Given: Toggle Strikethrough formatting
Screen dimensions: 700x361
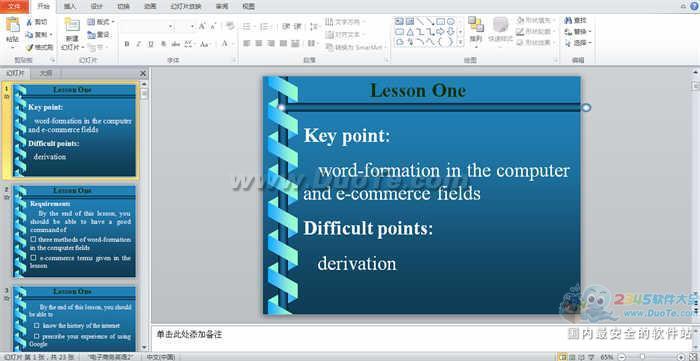Looking at the screenshot, I should [175, 44].
